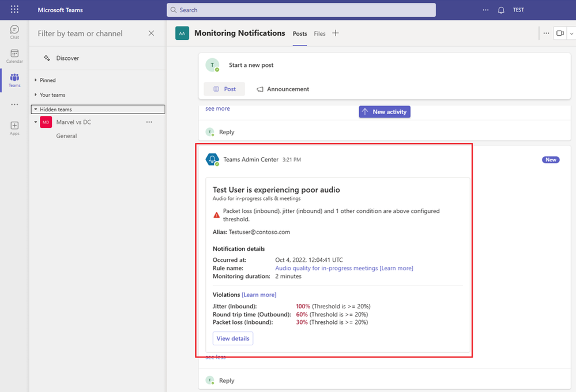This screenshot has width=576, height=392.
Task: Collapse the Hidden teams section
Action: click(36, 109)
